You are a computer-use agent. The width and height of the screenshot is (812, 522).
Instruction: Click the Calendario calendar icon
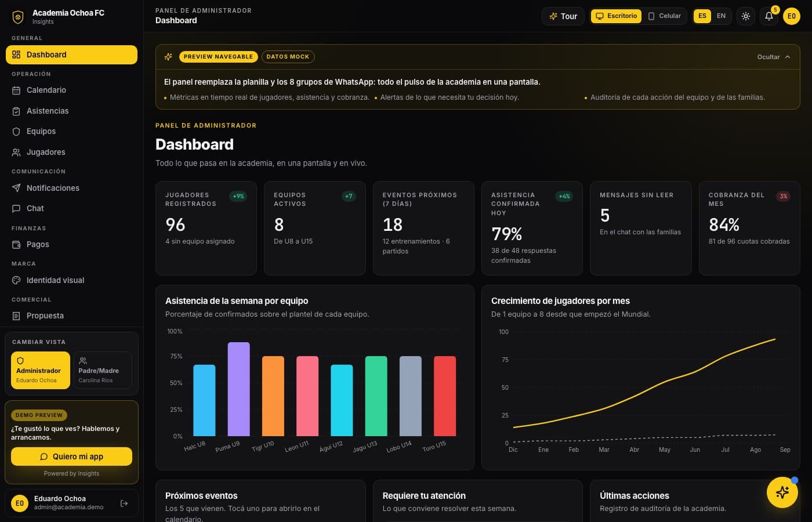coord(16,90)
